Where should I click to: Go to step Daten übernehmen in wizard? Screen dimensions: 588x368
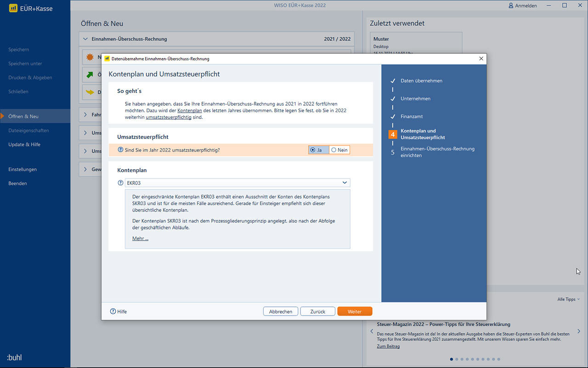tap(421, 80)
